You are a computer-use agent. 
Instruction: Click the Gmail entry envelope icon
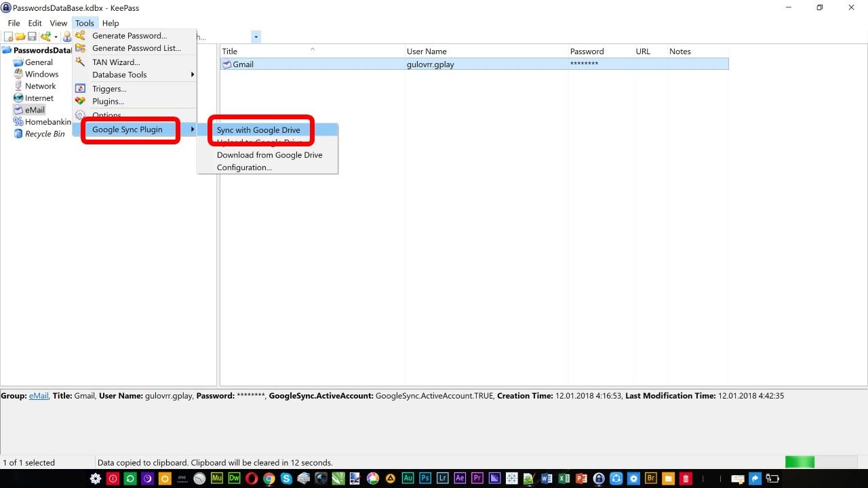coord(226,64)
